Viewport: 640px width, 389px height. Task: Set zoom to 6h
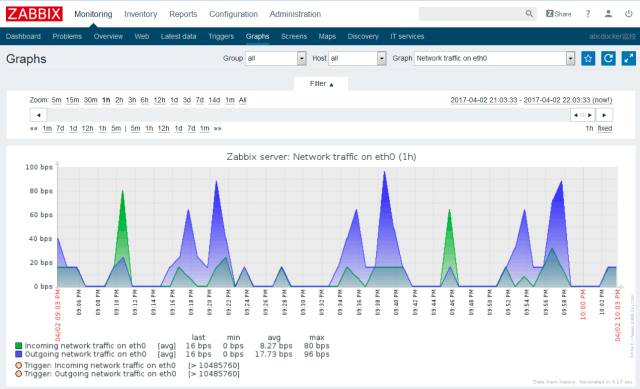coord(144,100)
